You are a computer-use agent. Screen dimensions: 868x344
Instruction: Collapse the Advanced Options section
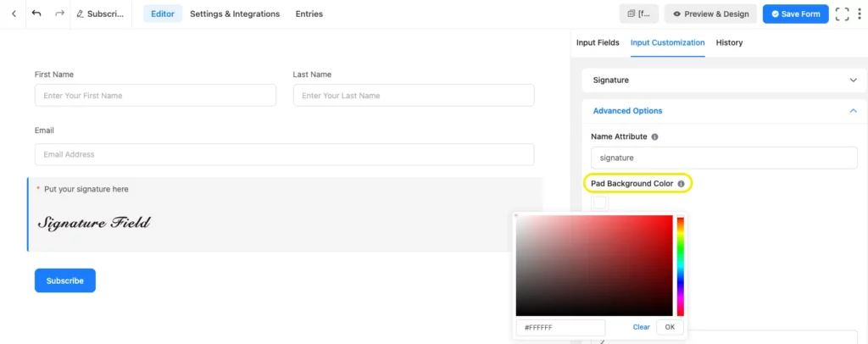(724, 111)
